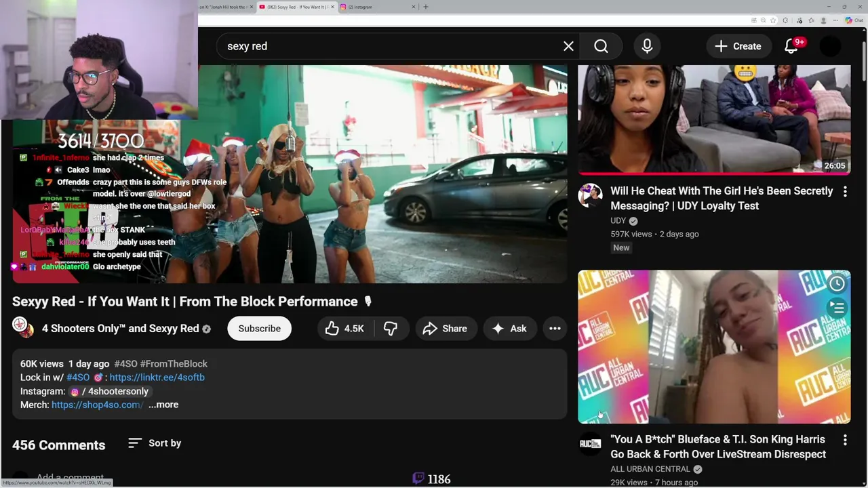The width and height of the screenshot is (868, 488).
Task: Click the Ask sparkle button
Action: pyautogui.click(x=509, y=328)
